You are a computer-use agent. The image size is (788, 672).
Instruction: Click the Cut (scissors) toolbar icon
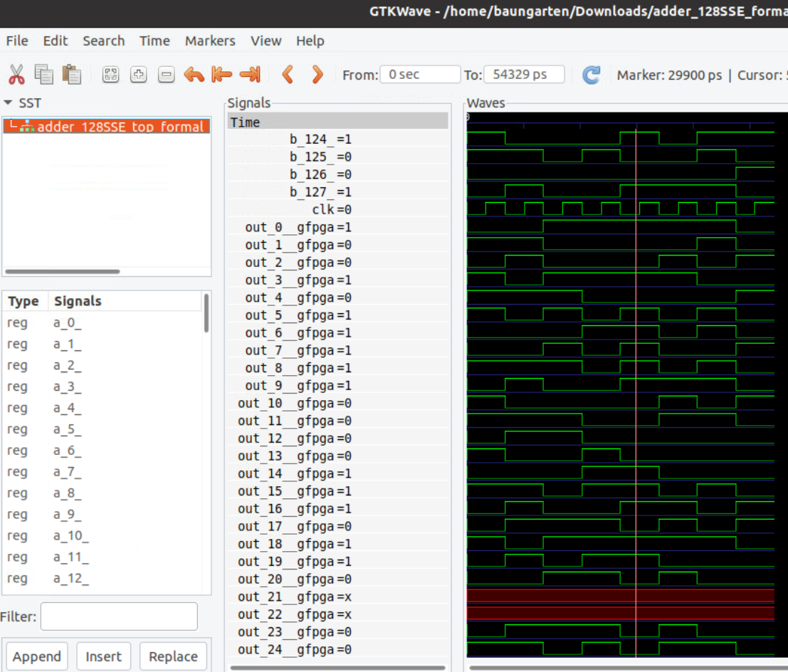(x=16, y=75)
